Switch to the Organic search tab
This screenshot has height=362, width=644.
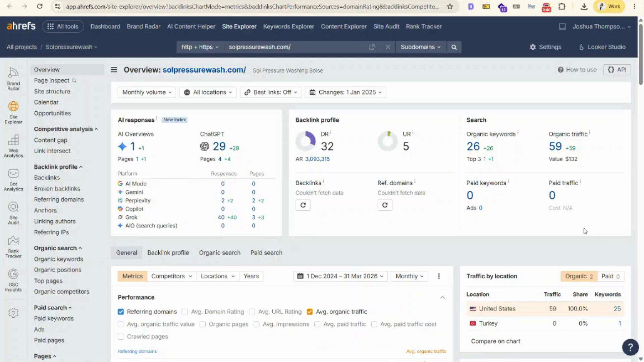click(x=220, y=253)
